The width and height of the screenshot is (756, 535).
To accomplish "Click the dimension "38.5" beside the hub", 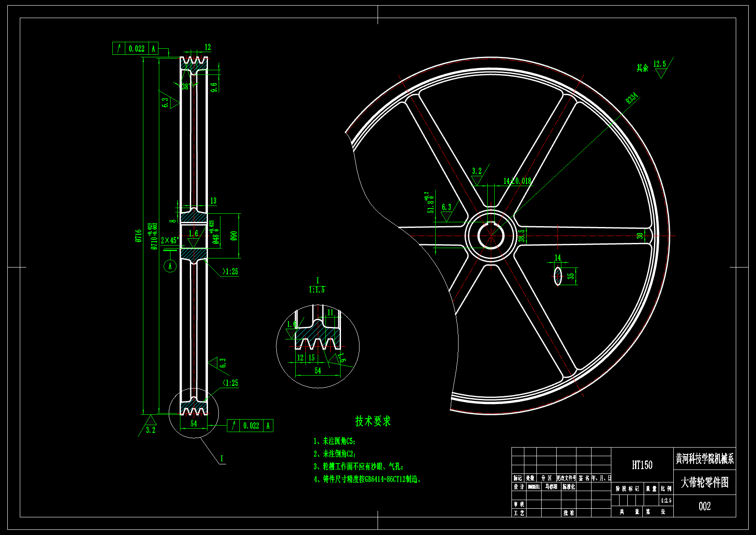I will tap(521, 236).
